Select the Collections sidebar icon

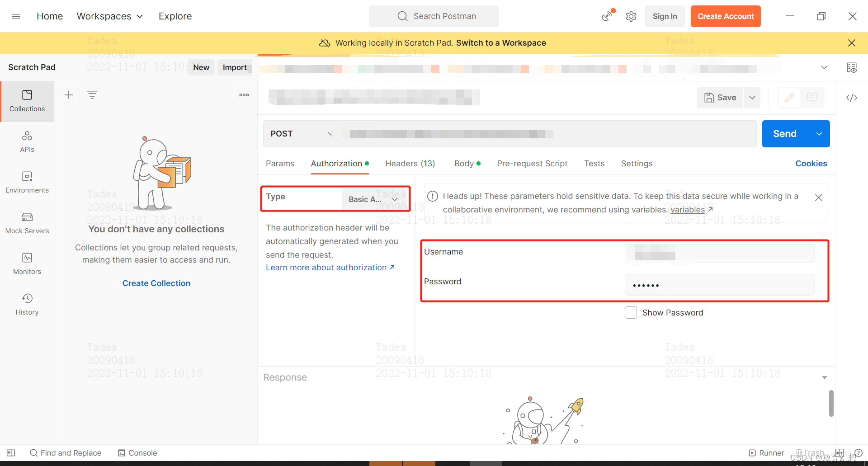[x=27, y=101]
